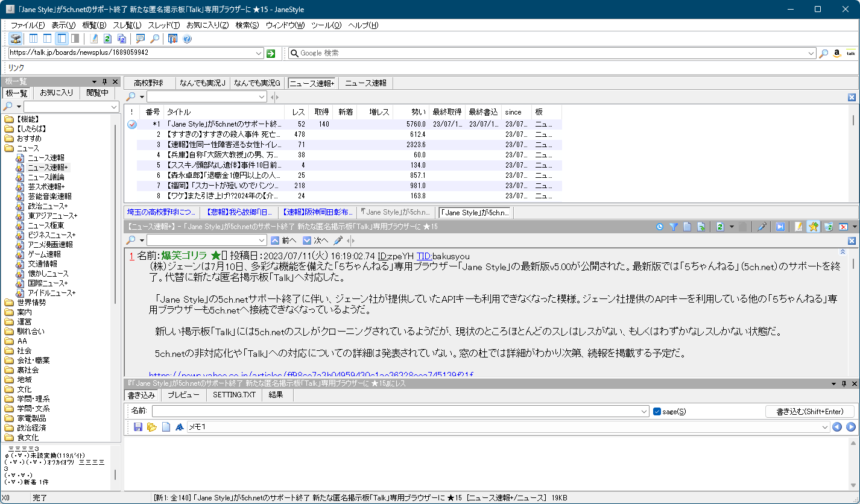Viewport: 860px width, 504px height.
Task: Toggle the first pane layout button in toolbar
Action: pyautogui.click(x=33, y=39)
